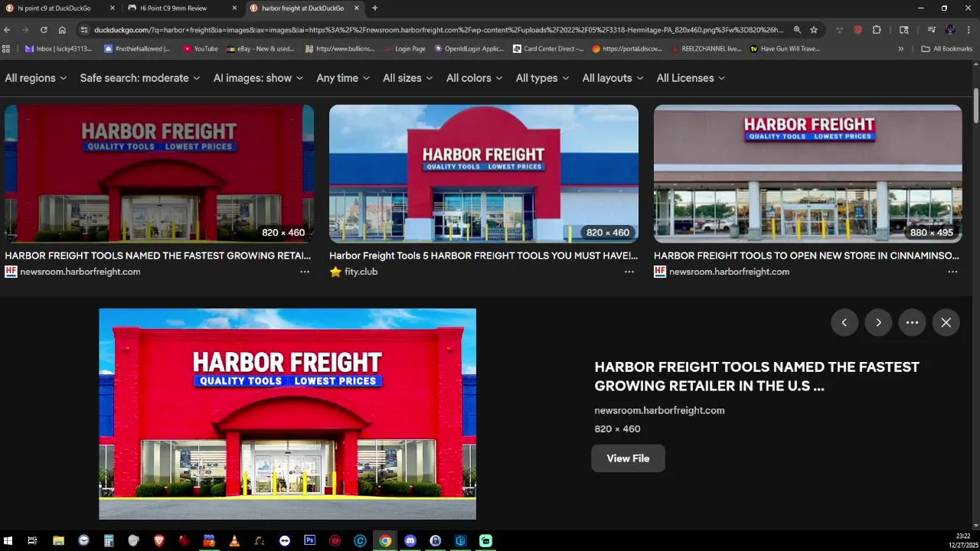
Task: Open File Explorer from the taskbar
Action: click(58, 540)
